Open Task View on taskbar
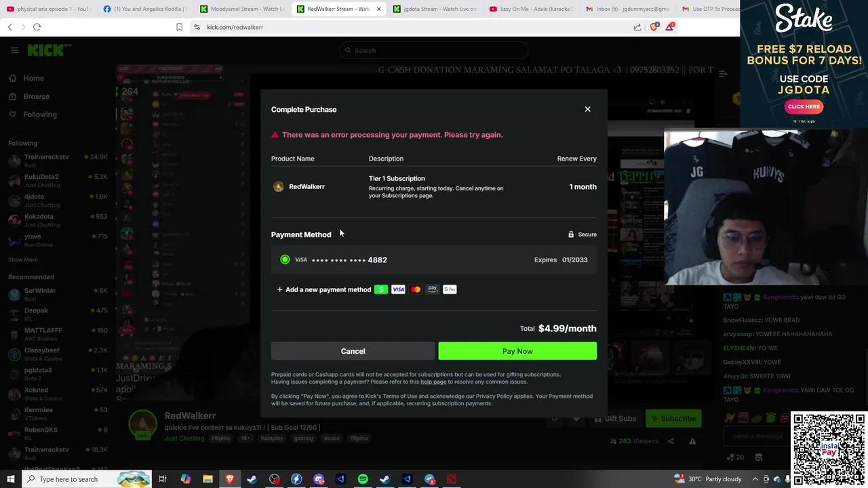The image size is (868, 488). [x=163, y=479]
